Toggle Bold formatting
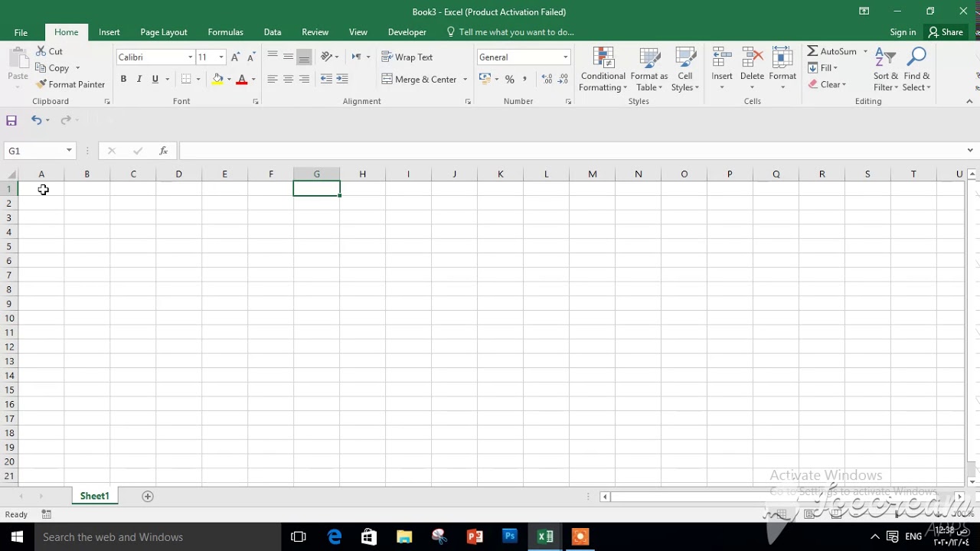Screen dimensions: 980x551 point(123,79)
